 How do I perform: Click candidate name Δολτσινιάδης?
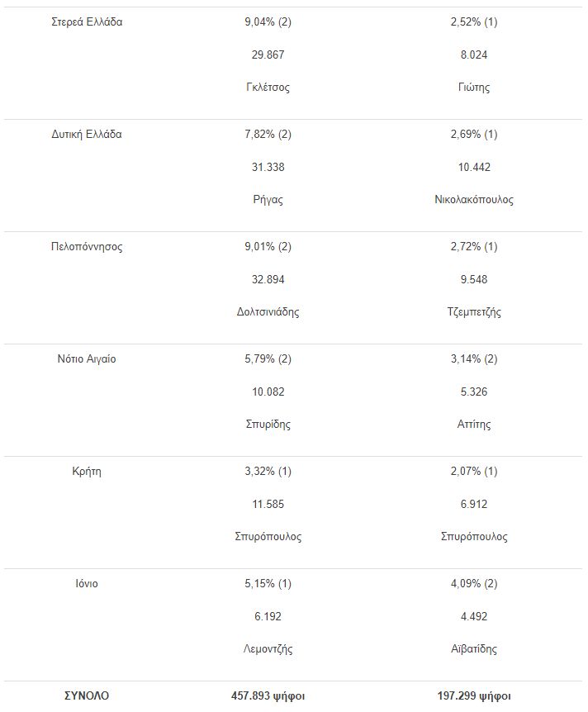coord(268,312)
